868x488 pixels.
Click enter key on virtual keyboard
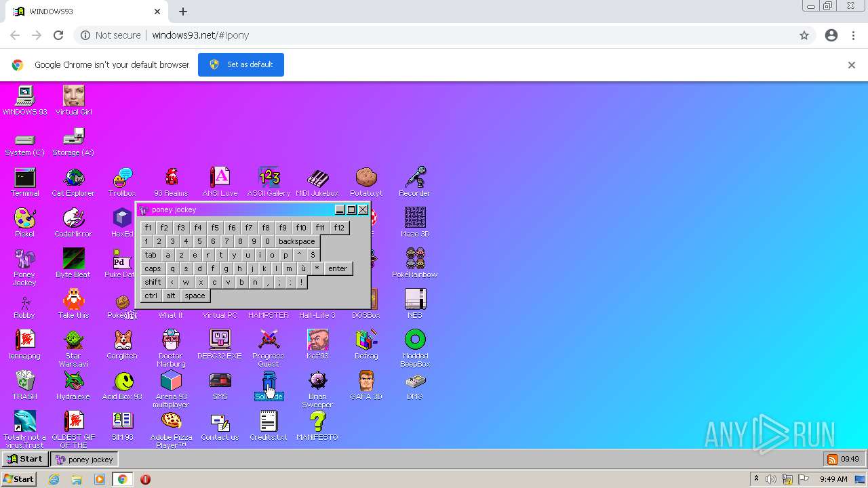338,268
